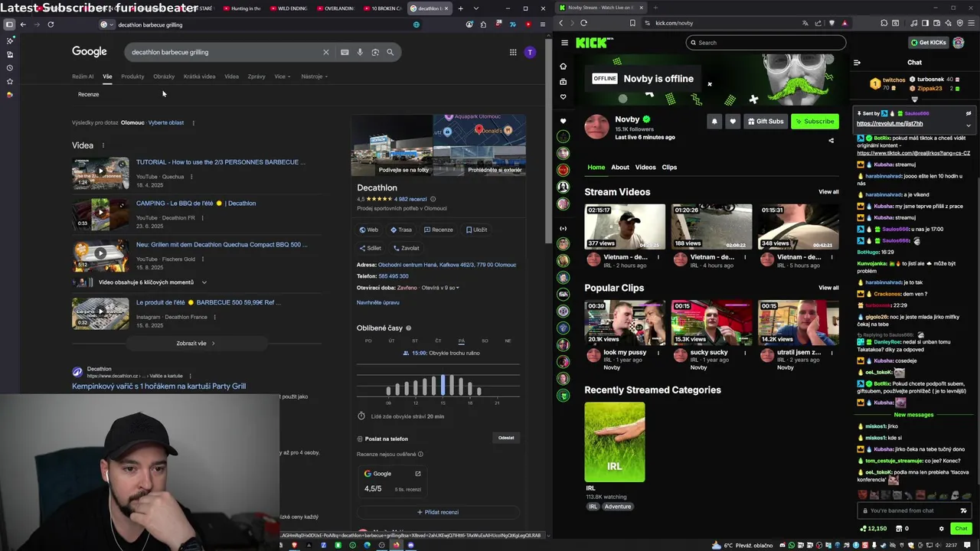The width and height of the screenshot is (980, 551).
Task: Open bookmarks star in left browser sidebar
Action: [x=9, y=81]
